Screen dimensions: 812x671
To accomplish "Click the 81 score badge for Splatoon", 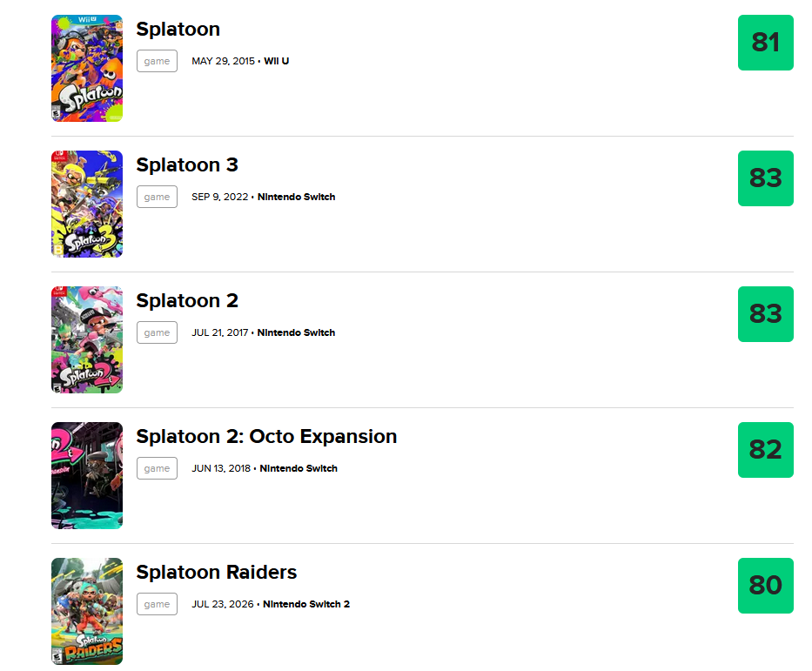I will 765,43.
